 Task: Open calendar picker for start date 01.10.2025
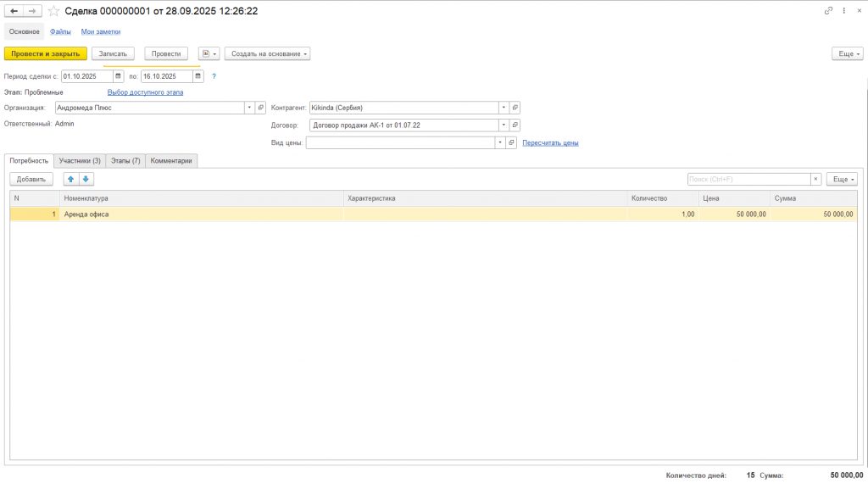[x=118, y=76]
